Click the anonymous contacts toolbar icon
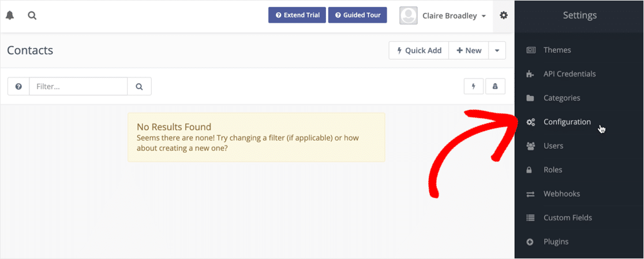The height and width of the screenshot is (259, 644). [495, 87]
